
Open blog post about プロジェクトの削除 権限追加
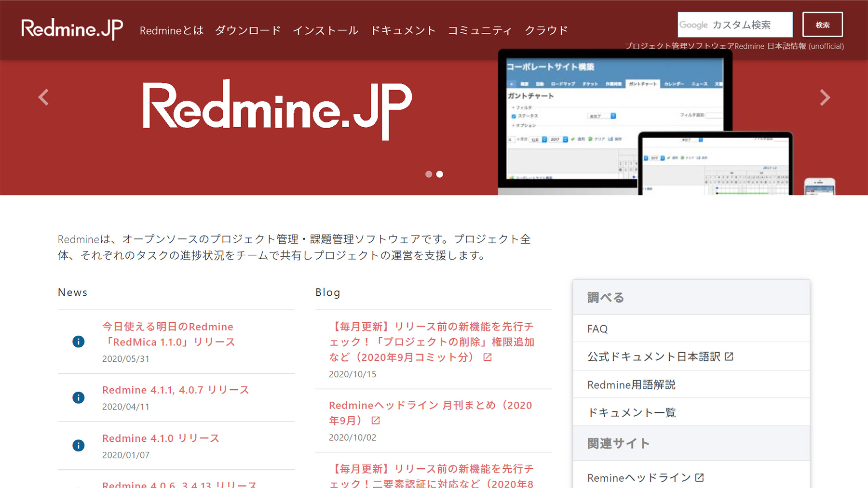(x=432, y=342)
